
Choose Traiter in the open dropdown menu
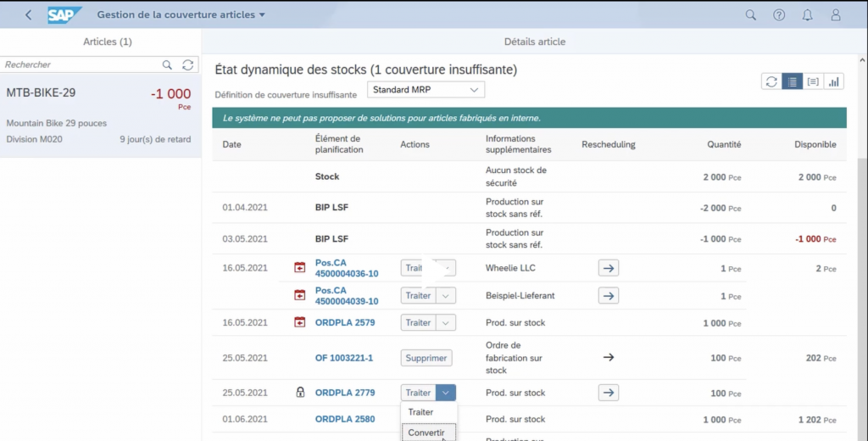tap(421, 412)
